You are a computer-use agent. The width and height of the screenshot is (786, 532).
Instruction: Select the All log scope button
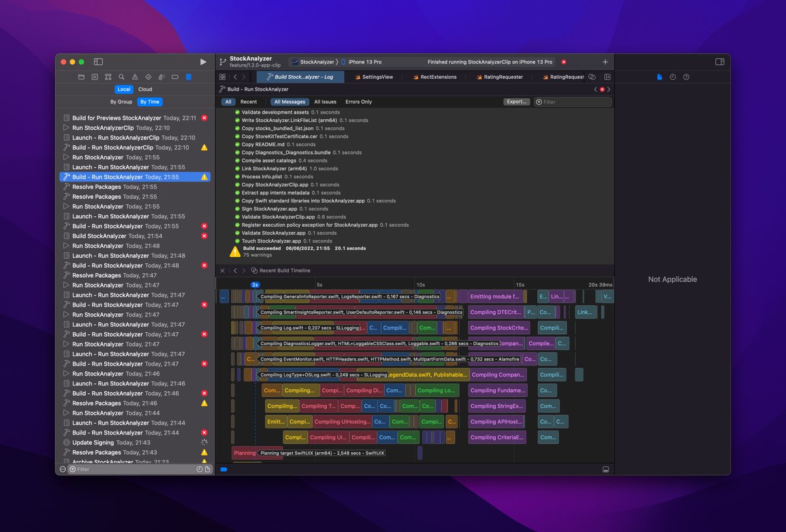coord(229,102)
